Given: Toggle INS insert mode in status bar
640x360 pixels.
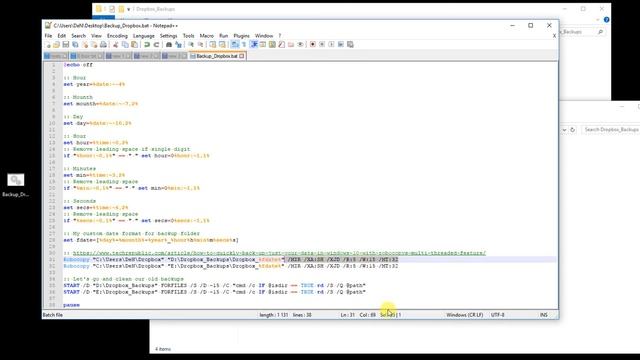Looking at the screenshot, I should pos(544,315).
